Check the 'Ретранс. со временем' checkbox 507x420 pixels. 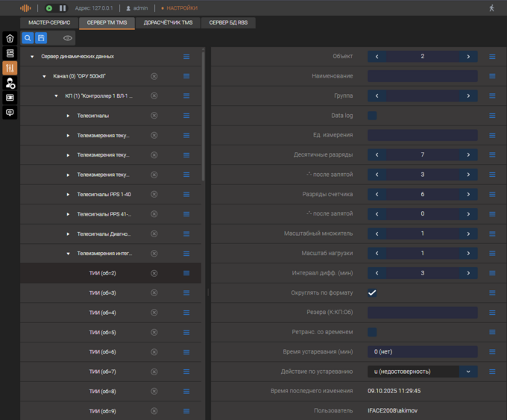(x=372, y=332)
